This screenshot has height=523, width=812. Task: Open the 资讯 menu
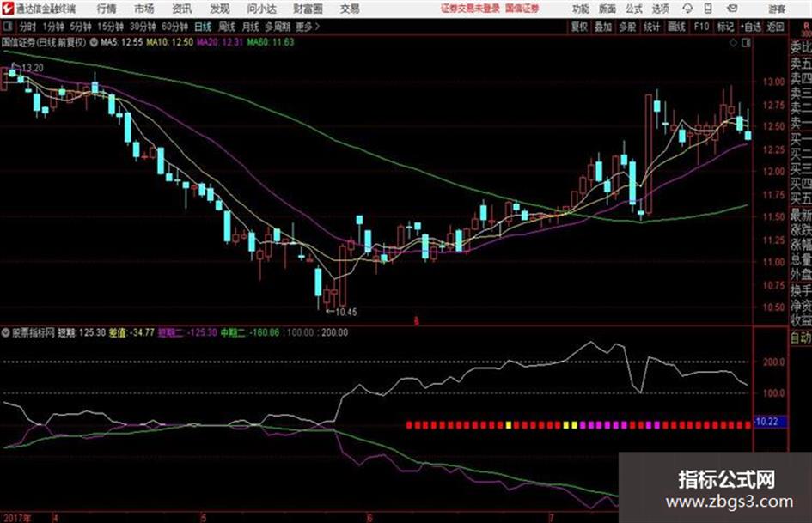(x=182, y=9)
